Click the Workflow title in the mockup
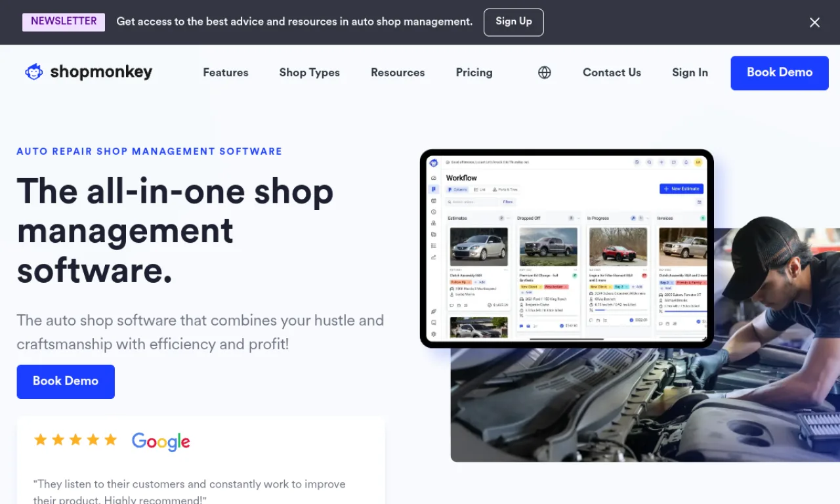Image resolution: width=840 pixels, height=504 pixels. [461, 178]
